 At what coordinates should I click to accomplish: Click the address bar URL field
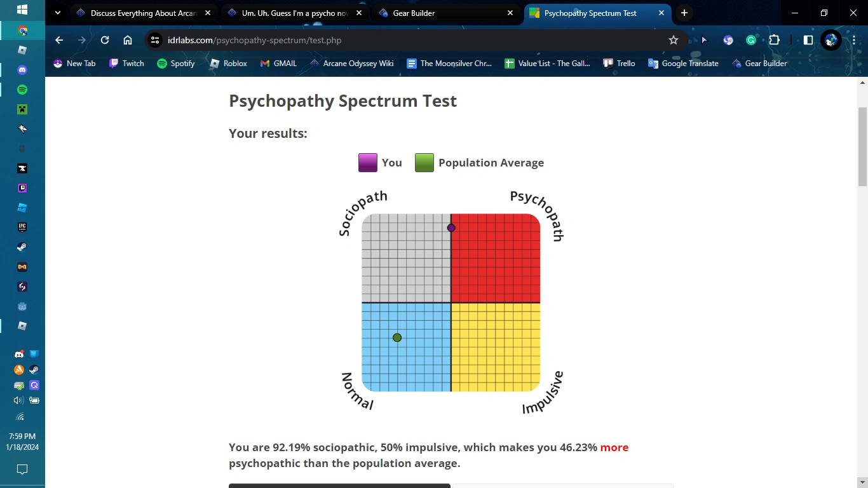click(x=407, y=40)
